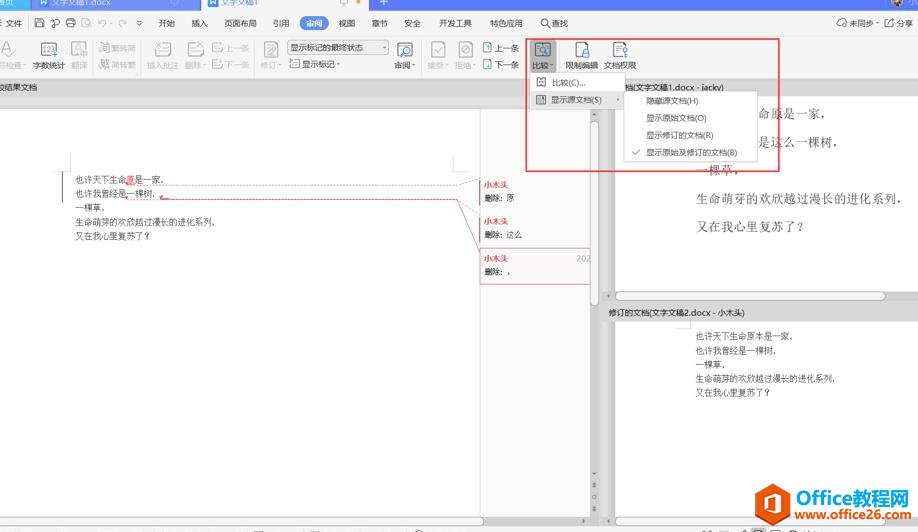The height and width of the screenshot is (532, 918).
Task: Choose 显示原始文档(O) in submenu
Action: click(691, 118)
